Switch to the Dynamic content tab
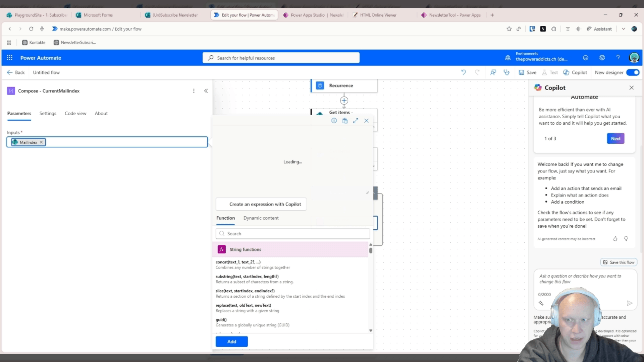The image size is (644, 362). click(x=261, y=218)
